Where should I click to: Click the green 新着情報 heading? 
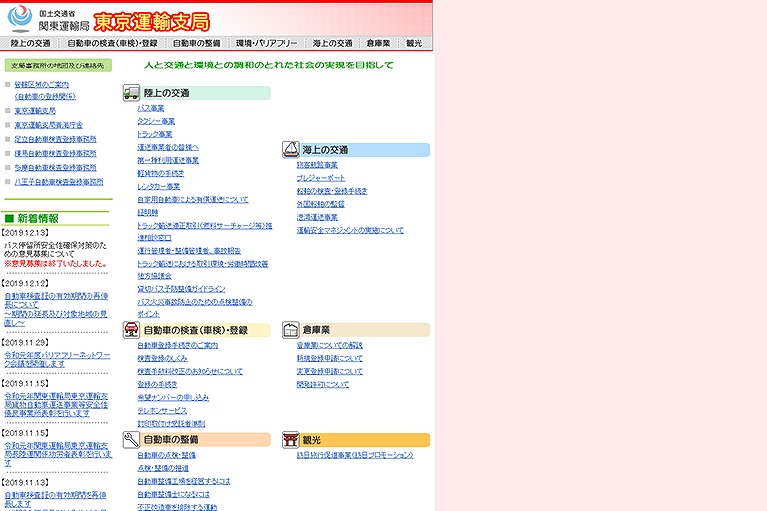[38, 218]
